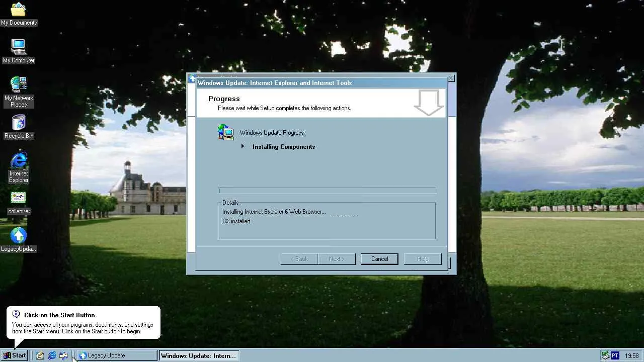
Task: Open the My Documents desktop icon
Action: 19,14
